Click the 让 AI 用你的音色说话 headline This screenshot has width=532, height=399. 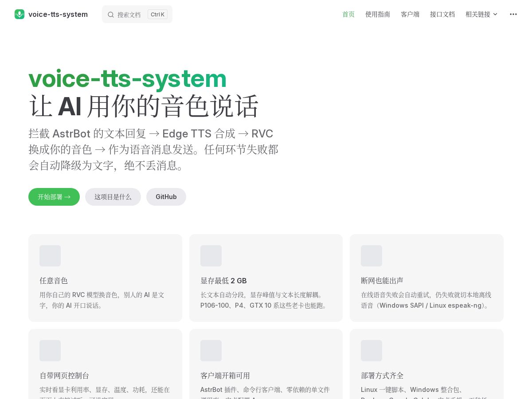[x=144, y=106]
